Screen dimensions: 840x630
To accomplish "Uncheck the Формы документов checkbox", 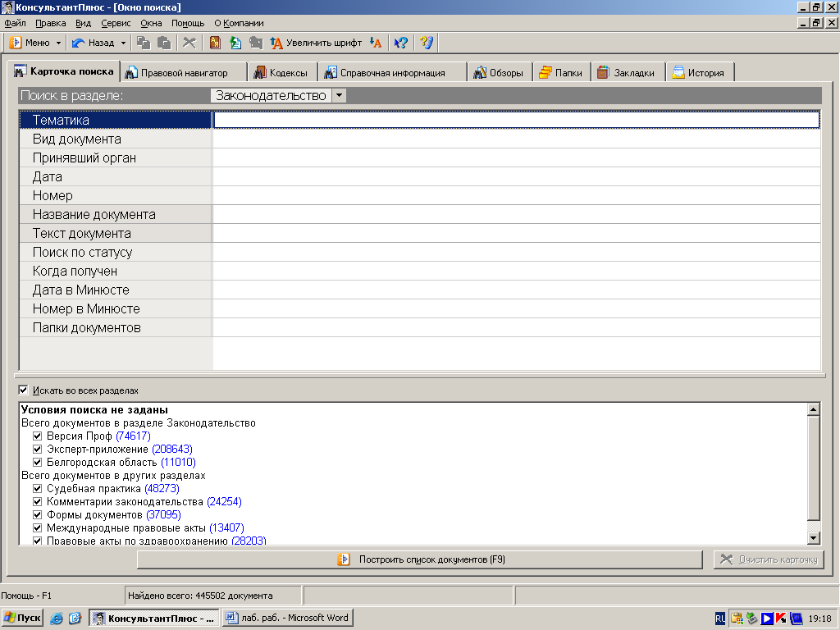I will (x=37, y=515).
